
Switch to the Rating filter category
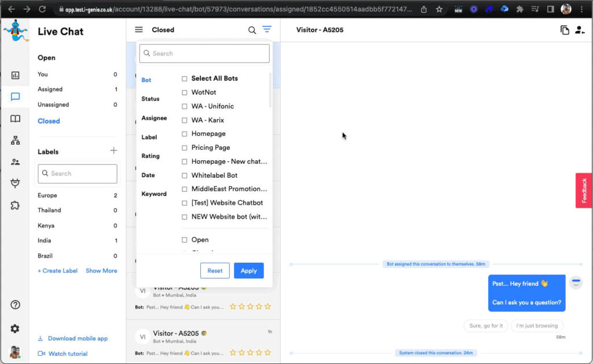point(150,156)
